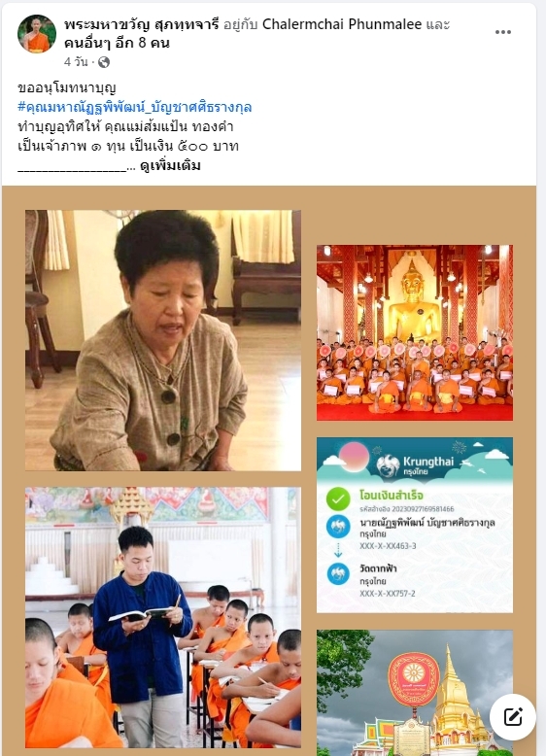
Task: Open the คนอื่นๆ อีก 8 คน tagged list
Action: tap(117, 43)
